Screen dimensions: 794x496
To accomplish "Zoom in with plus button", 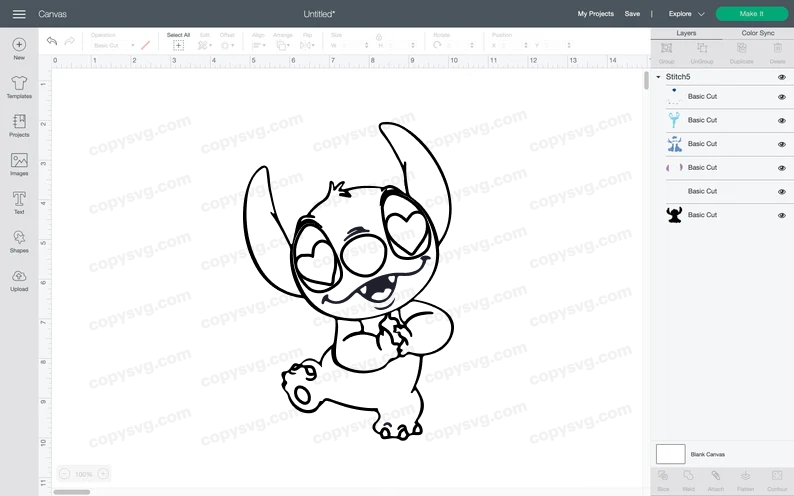I will coord(103,474).
